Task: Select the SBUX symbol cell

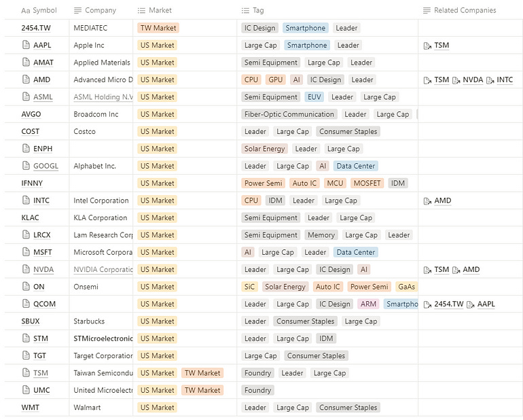Action: click(x=37, y=321)
